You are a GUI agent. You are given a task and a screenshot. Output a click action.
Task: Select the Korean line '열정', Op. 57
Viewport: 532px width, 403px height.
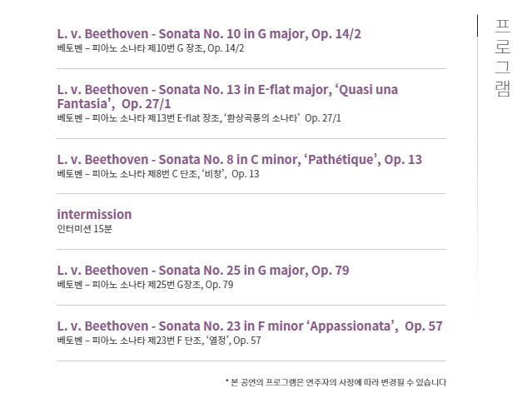point(159,341)
